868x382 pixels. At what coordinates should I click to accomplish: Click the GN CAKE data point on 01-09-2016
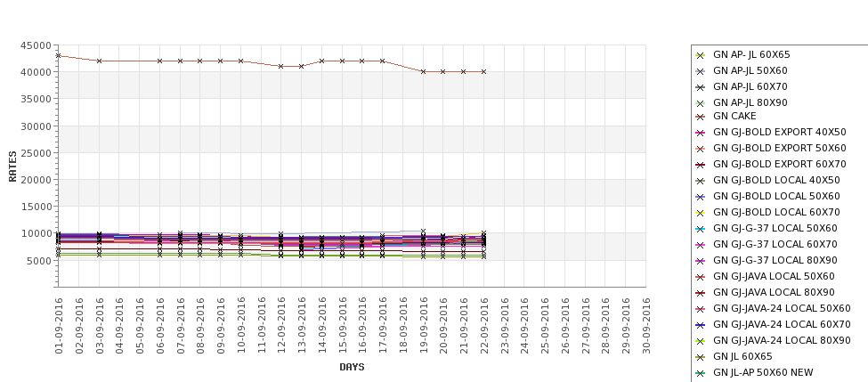click(x=59, y=55)
